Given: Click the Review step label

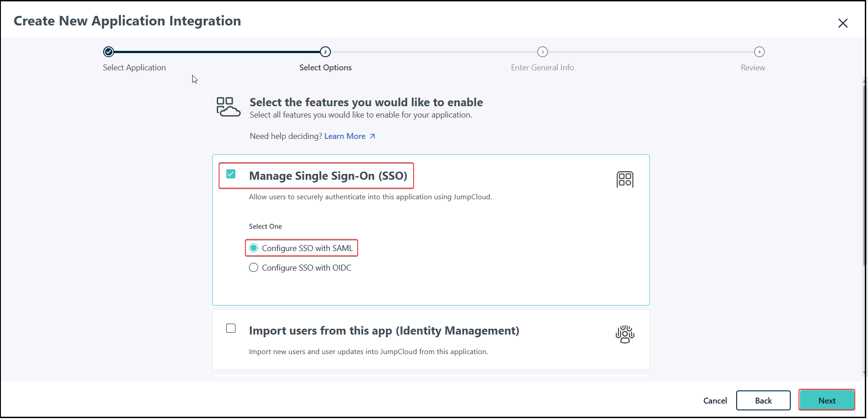Looking at the screenshot, I should pos(753,68).
